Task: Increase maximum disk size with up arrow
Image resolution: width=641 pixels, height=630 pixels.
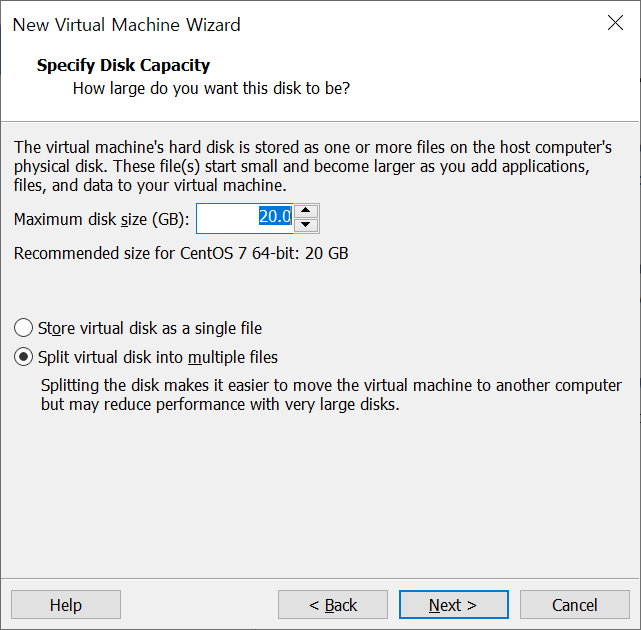Action: tap(306, 211)
